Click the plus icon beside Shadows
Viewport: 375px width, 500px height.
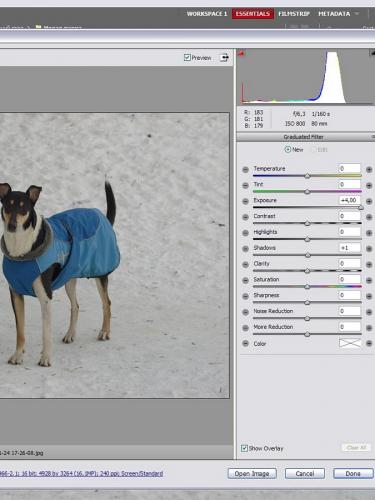[x=369, y=249]
